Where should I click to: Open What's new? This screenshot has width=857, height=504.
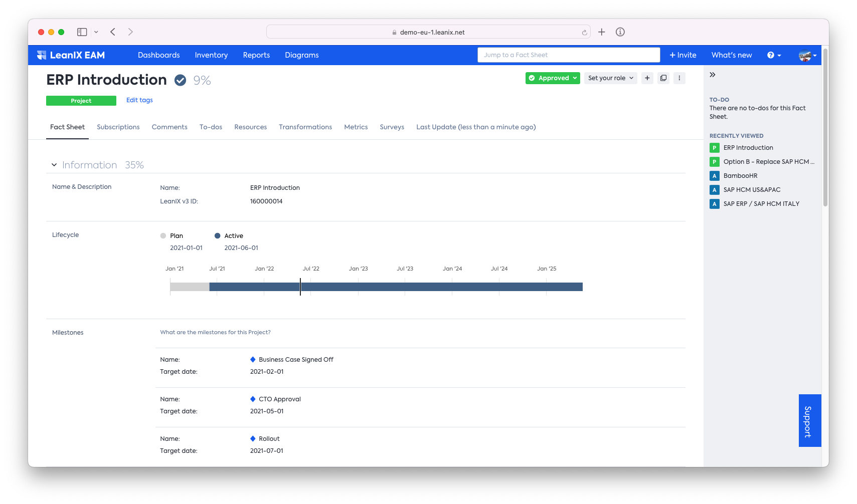coord(732,55)
